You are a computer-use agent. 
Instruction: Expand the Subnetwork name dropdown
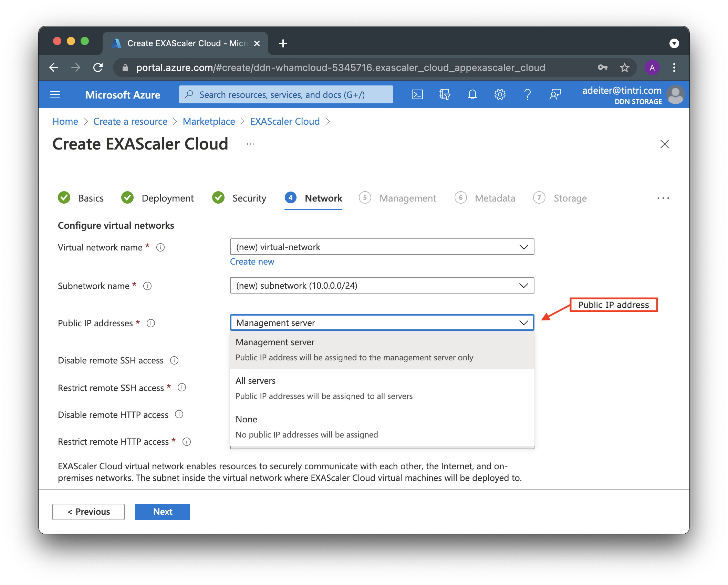pos(382,286)
